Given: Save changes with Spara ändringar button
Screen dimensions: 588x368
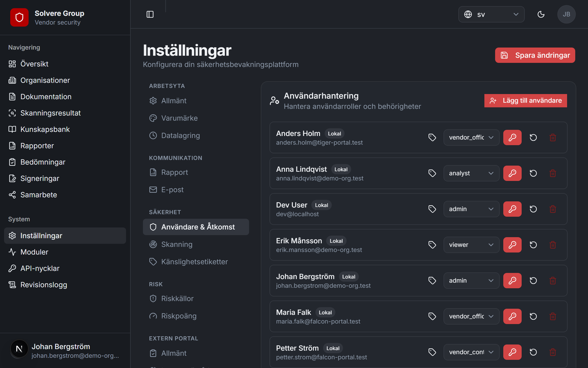Looking at the screenshot, I should pyautogui.click(x=535, y=55).
